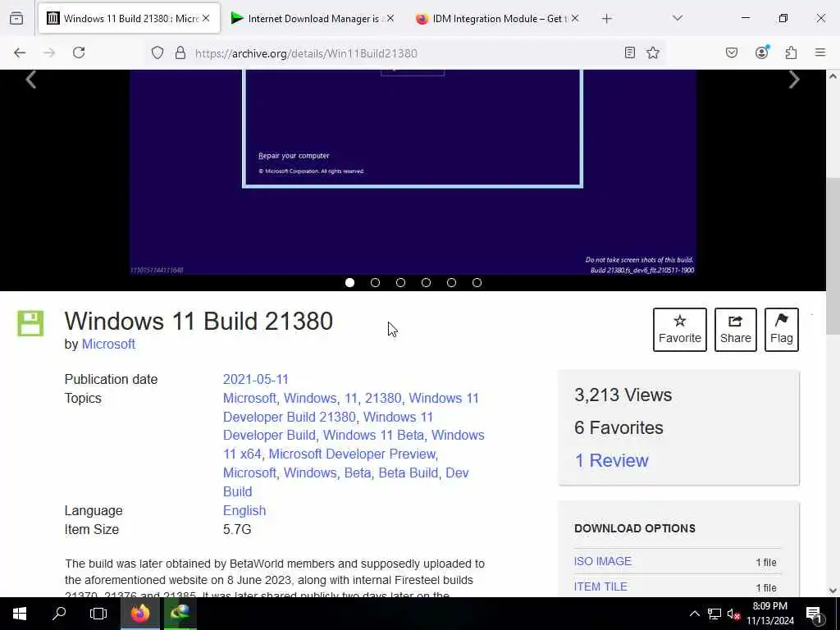The image size is (840, 630).
Task: Open Microsoft Developer Preview topic link
Action: (352, 454)
